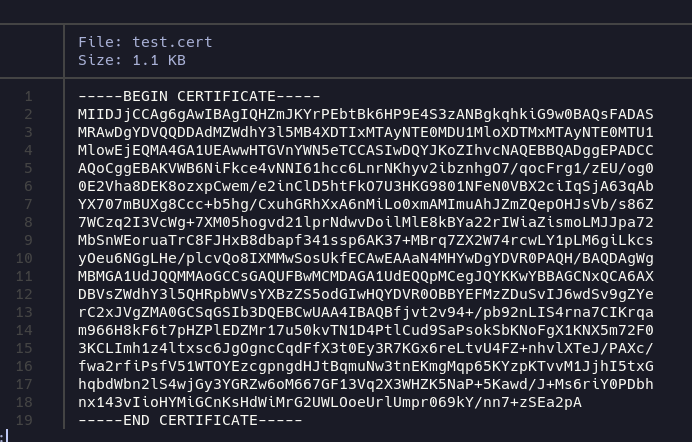Click the line starting with "MbSnWEoruaTrC8FJ"
The height and width of the screenshot is (442, 692).
tap(365, 240)
